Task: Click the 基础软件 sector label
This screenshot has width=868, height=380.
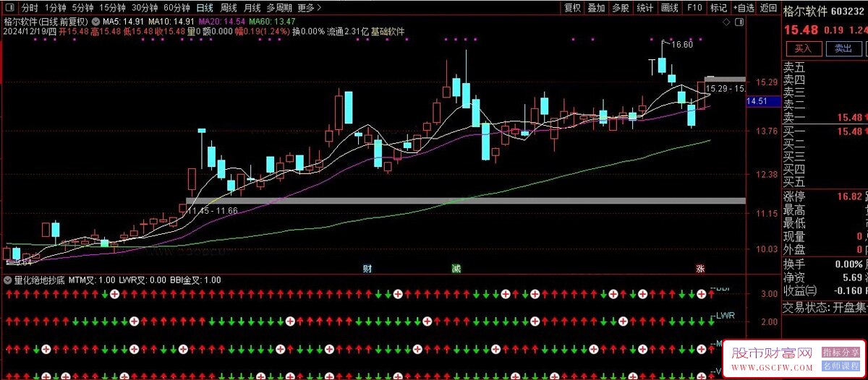Action: coord(387,32)
